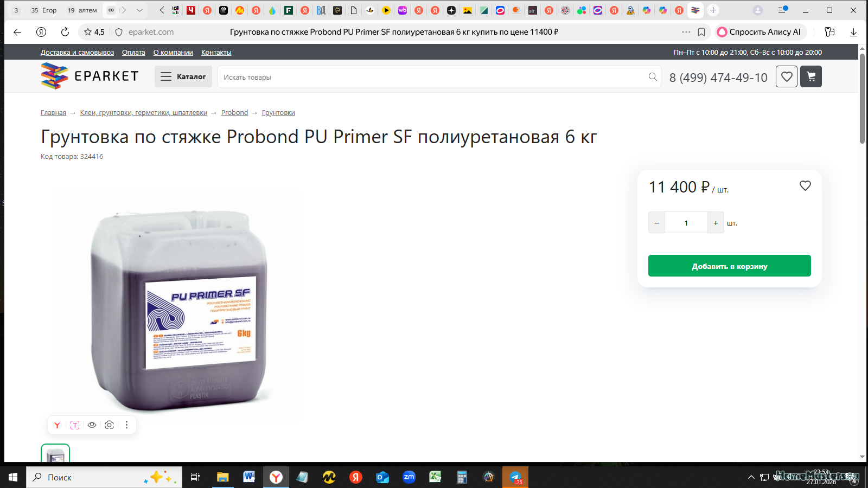Open favorites heart button in header
Viewport: 868px width, 488px height.
tap(787, 76)
